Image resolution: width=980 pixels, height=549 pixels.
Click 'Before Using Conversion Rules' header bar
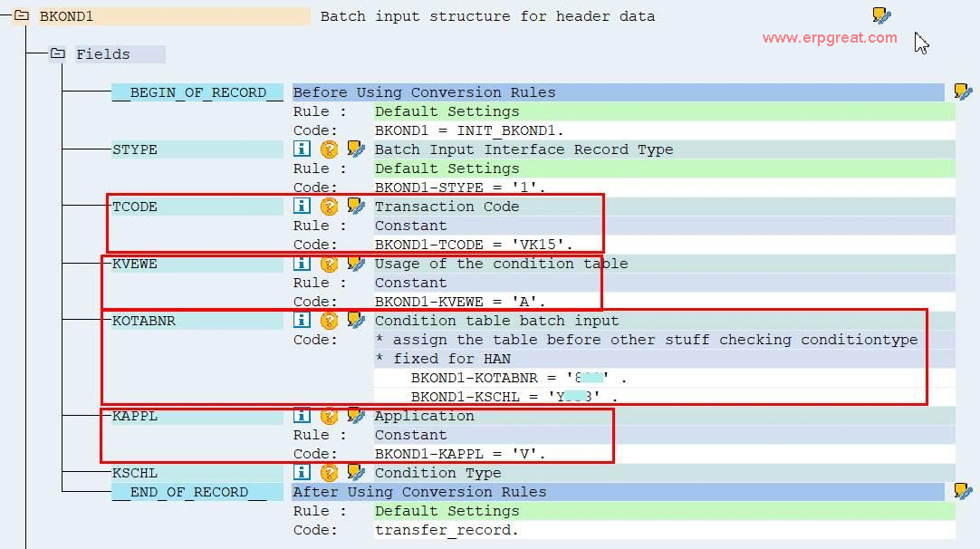pos(618,92)
